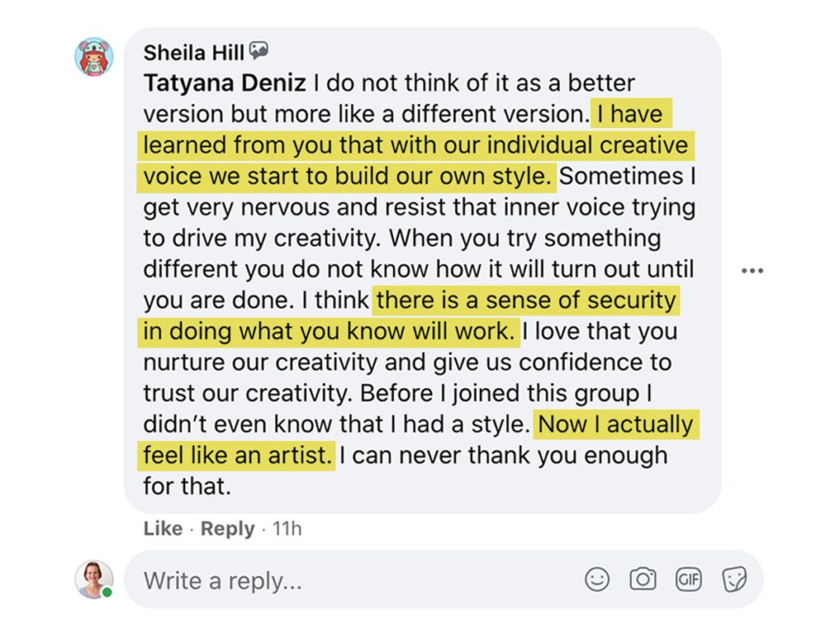835x644 pixels.
Task: Open the sticker picker icon
Action: point(734,580)
